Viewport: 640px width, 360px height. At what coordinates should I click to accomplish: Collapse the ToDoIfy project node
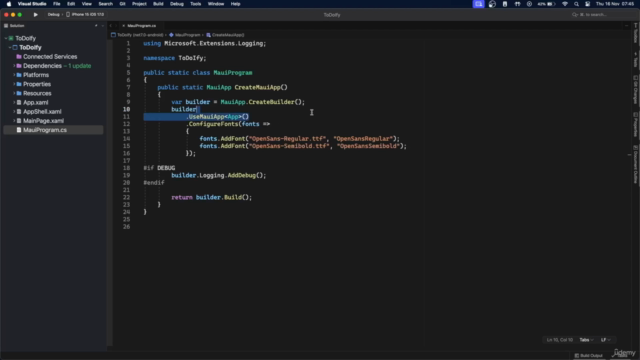10,47
